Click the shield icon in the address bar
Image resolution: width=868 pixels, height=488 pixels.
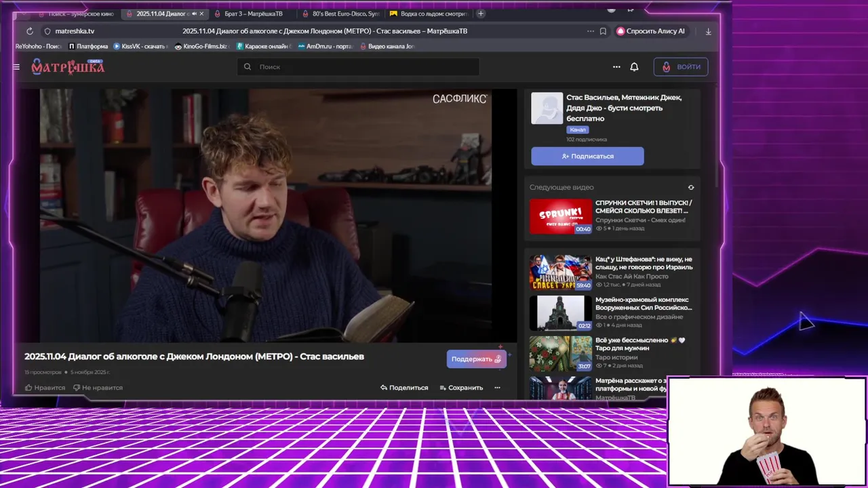tap(47, 31)
